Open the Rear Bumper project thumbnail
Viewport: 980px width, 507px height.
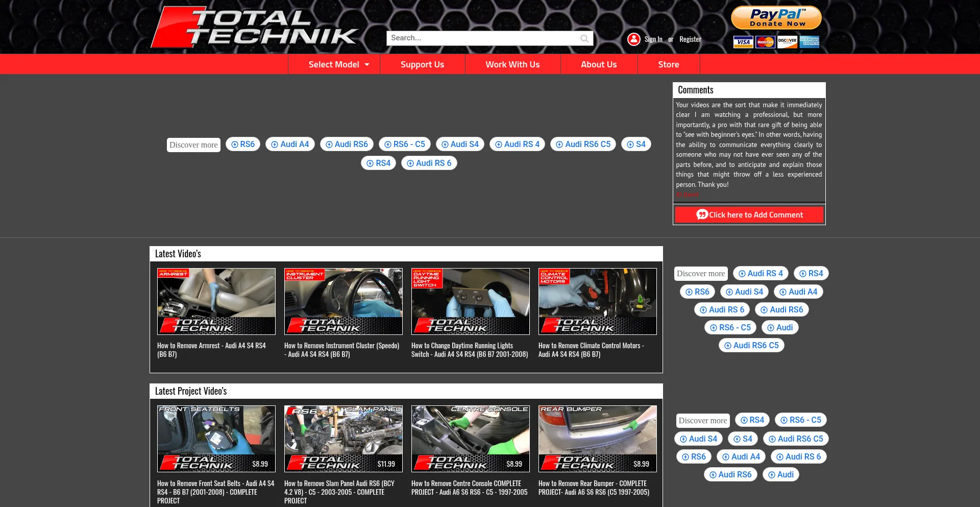click(598, 439)
